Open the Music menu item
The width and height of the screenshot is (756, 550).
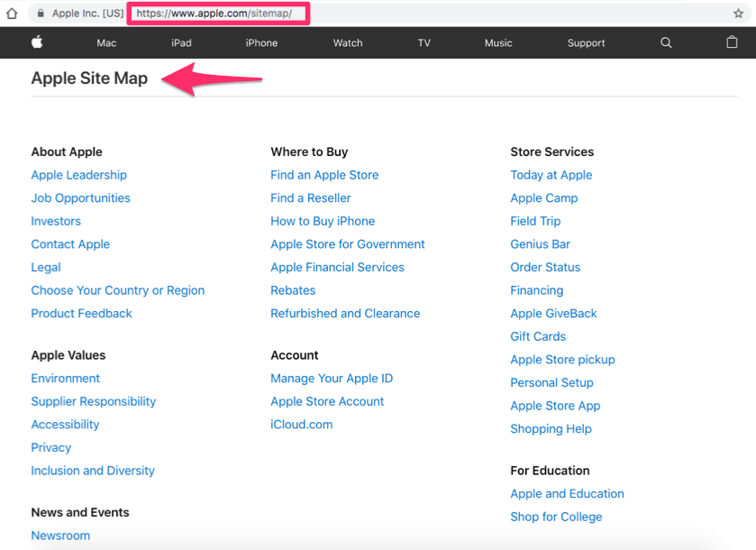(498, 43)
